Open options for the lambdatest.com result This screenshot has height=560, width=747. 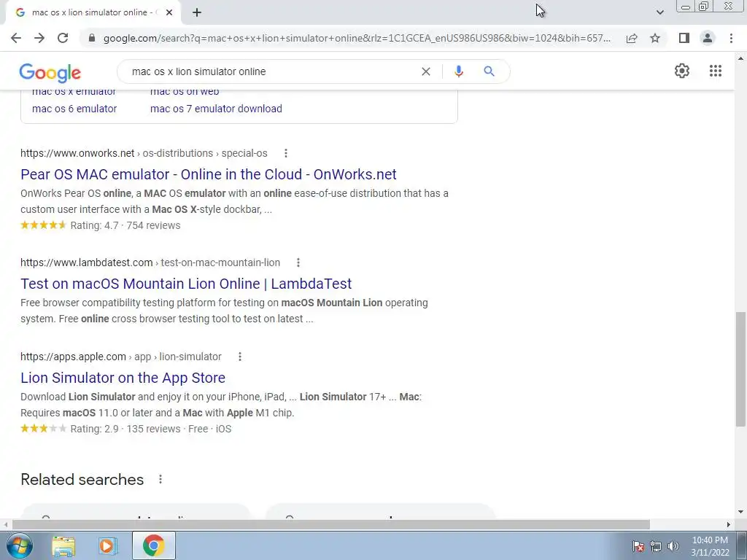tap(298, 262)
